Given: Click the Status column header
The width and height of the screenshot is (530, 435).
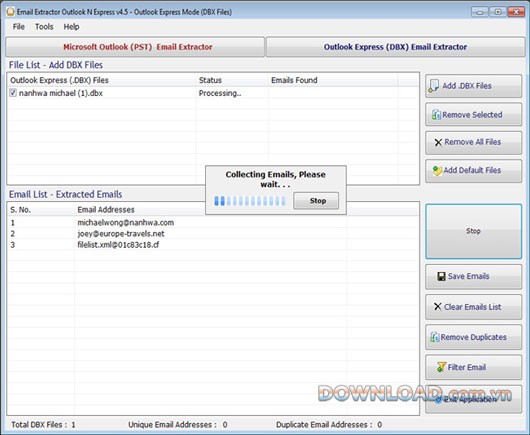Looking at the screenshot, I should [232, 80].
